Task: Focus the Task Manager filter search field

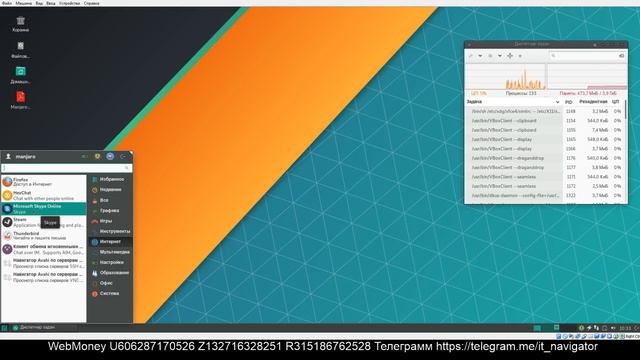Action: [588, 56]
